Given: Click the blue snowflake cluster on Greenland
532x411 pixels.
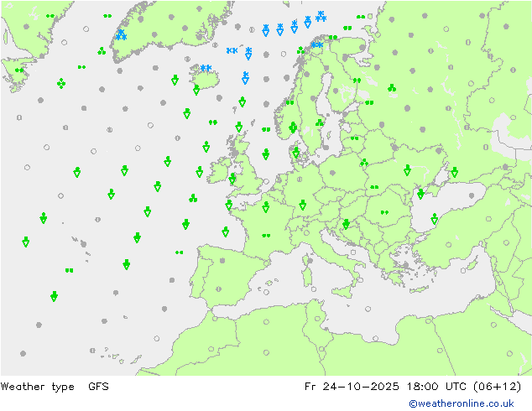Looking at the screenshot, I should 121,34.
